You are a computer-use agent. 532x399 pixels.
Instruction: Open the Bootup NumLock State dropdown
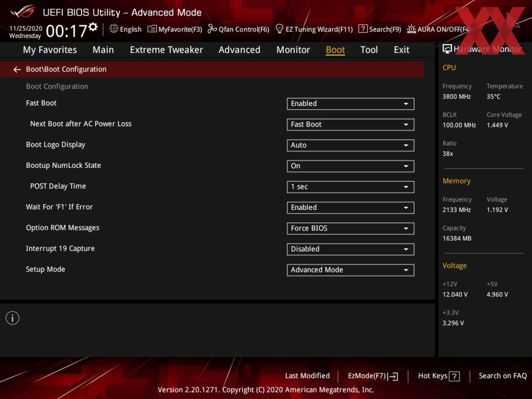tap(350, 166)
